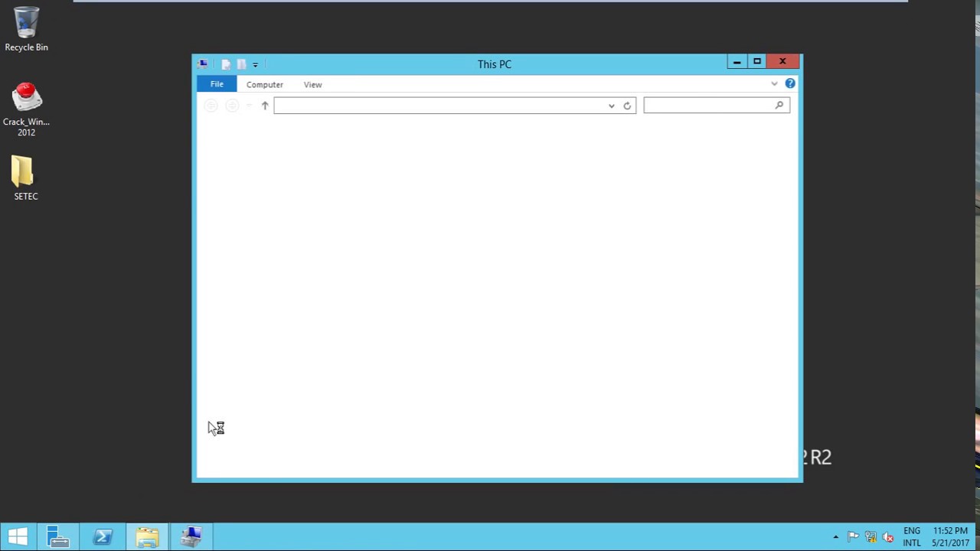Refresh the This PC view
The width and height of the screenshot is (980, 551).
pos(627,106)
